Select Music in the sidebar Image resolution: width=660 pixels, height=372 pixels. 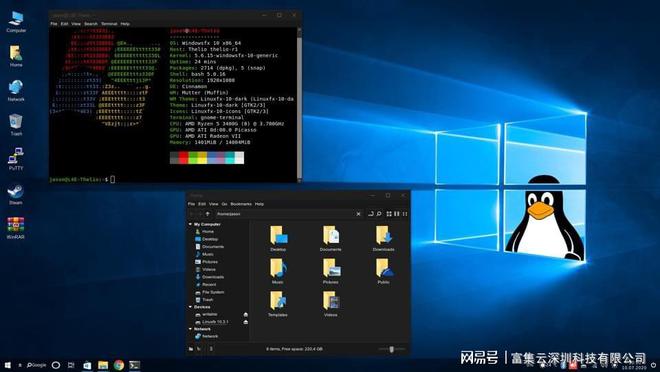click(205, 254)
